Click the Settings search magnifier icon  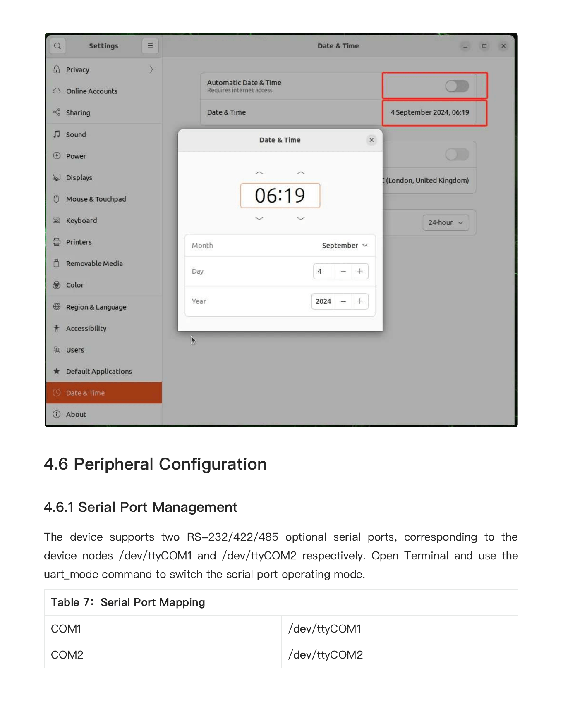coord(57,46)
